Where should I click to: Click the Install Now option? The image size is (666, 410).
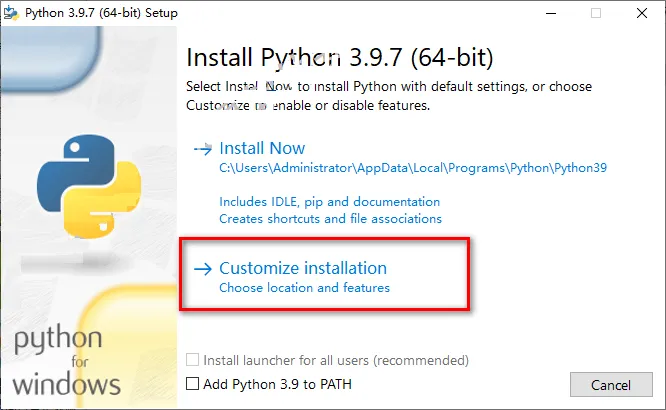[x=262, y=148]
